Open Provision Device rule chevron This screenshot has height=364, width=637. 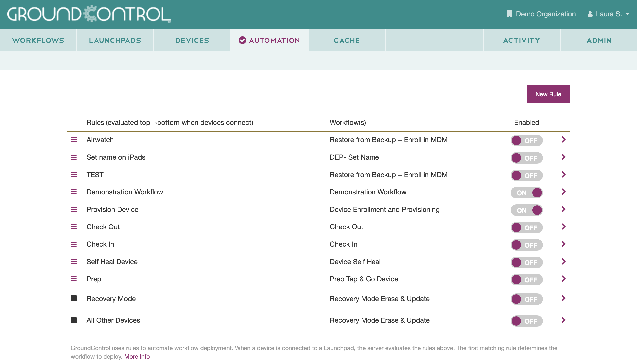563,209
